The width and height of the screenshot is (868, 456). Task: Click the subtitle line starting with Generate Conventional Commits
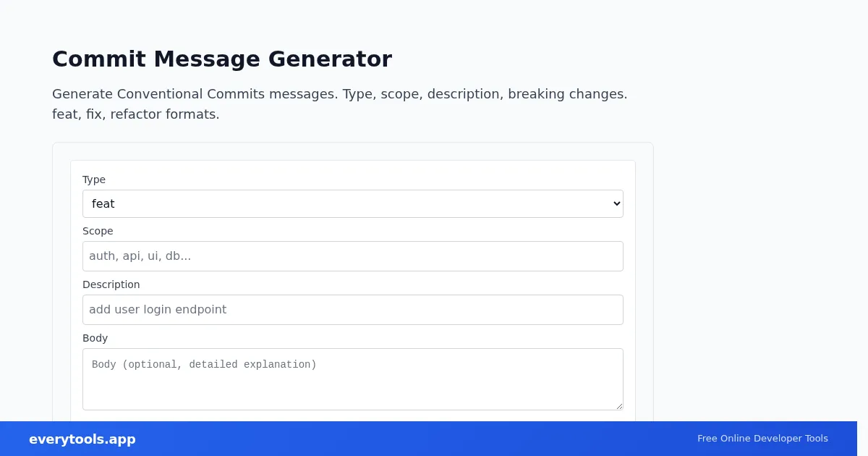[340, 94]
